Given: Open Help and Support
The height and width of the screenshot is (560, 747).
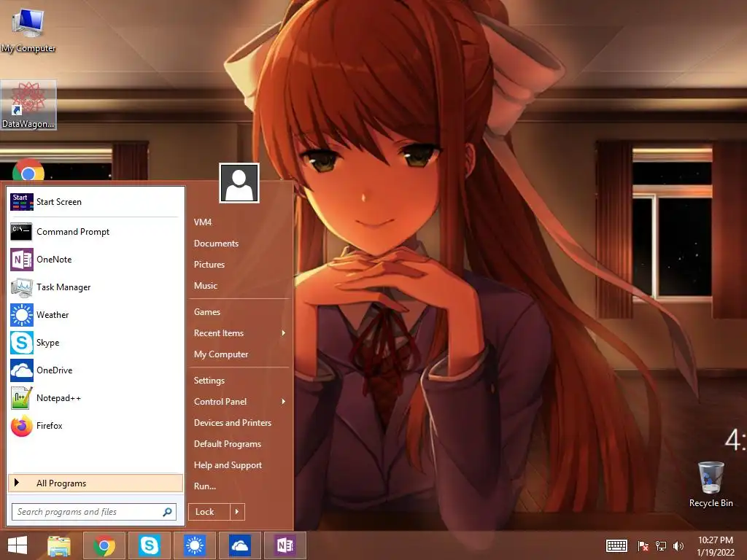Looking at the screenshot, I should pos(228,465).
